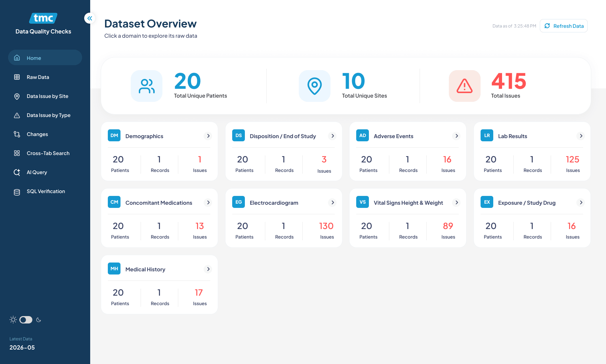Click the moon dark-mode icon
Image resolution: width=606 pixels, height=364 pixels.
coord(39,320)
